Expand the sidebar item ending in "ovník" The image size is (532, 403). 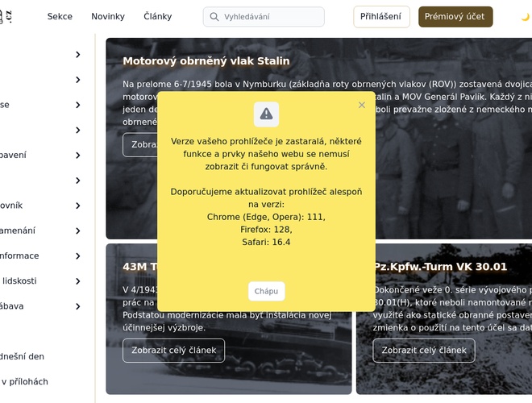pyautogui.click(x=78, y=206)
